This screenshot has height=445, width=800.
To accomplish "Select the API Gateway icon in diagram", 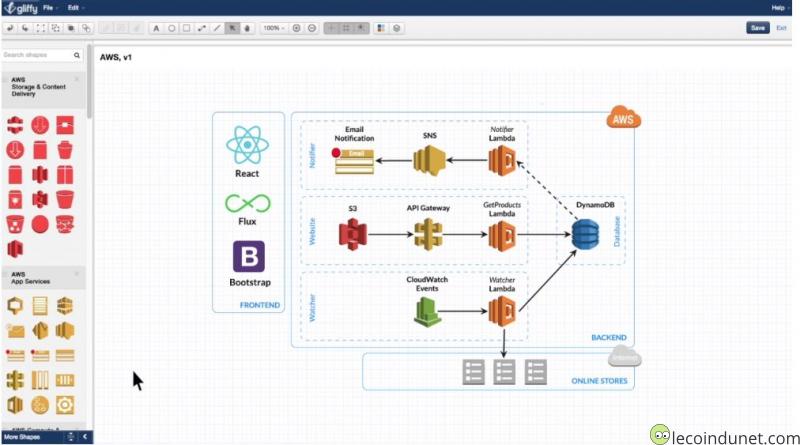I will click(428, 234).
